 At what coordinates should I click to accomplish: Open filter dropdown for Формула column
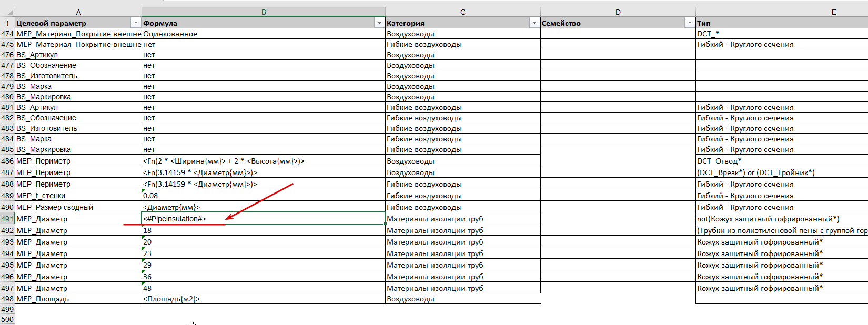pyautogui.click(x=379, y=23)
